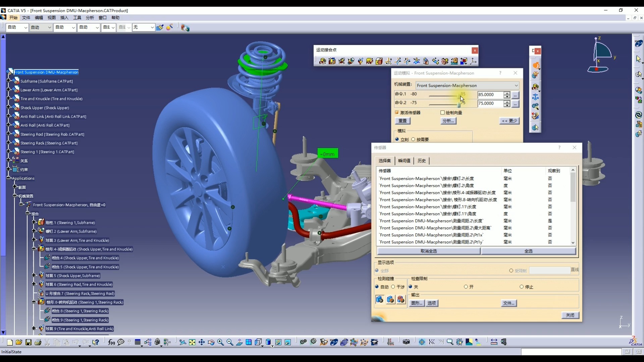Collapse the 棱形.4-减振器驱动 joint node
Screen dimensions: 644x362
[34, 249]
